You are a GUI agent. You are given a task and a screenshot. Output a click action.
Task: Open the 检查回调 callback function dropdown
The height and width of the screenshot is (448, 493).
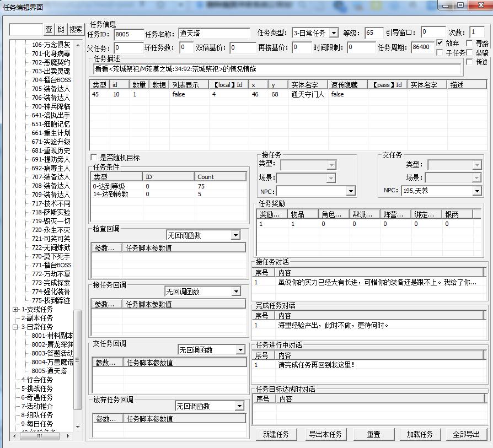pos(235,235)
